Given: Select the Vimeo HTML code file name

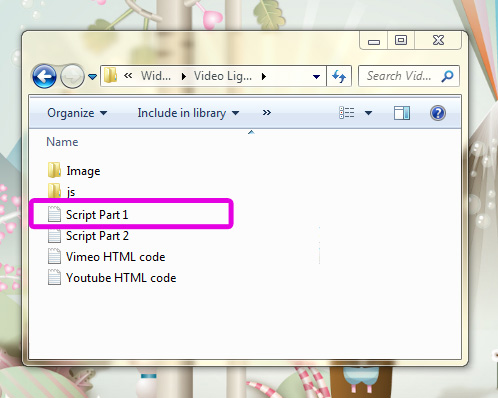Looking at the screenshot, I should point(116,257).
